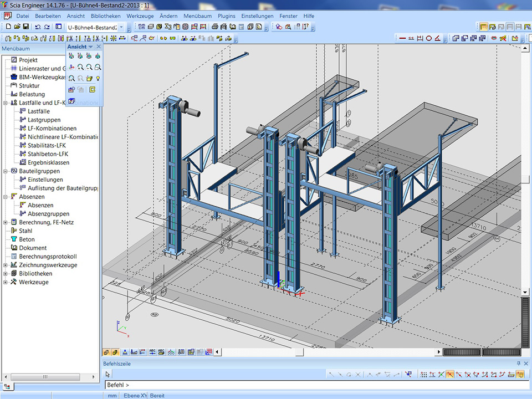Open the Werkzeuge menu
The width and height of the screenshot is (532, 399).
pyautogui.click(x=140, y=16)
